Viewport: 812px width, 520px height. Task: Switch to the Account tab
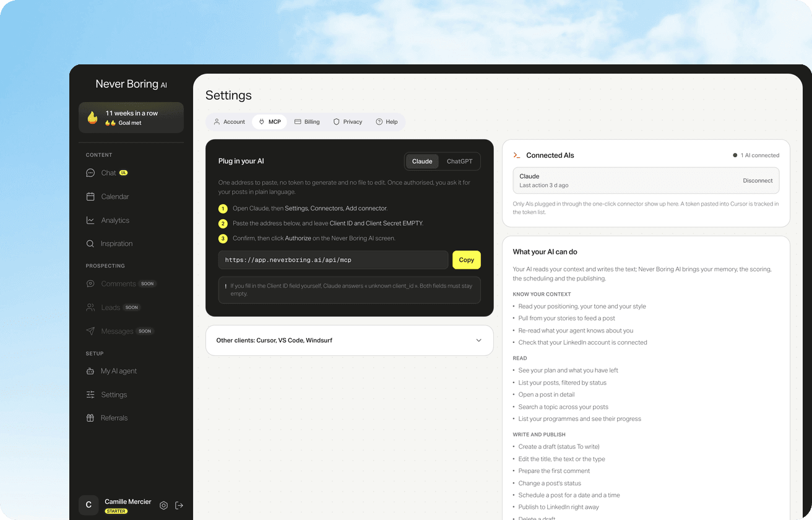[229, 122]
